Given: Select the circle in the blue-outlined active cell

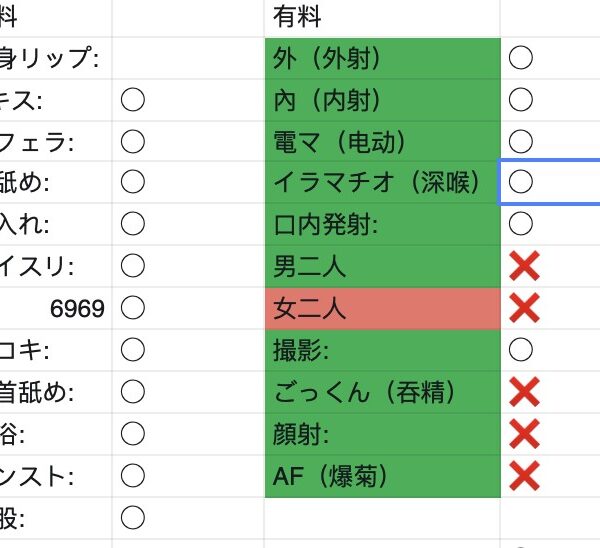Looking at the screenshot, I should (x=521, y=182).
